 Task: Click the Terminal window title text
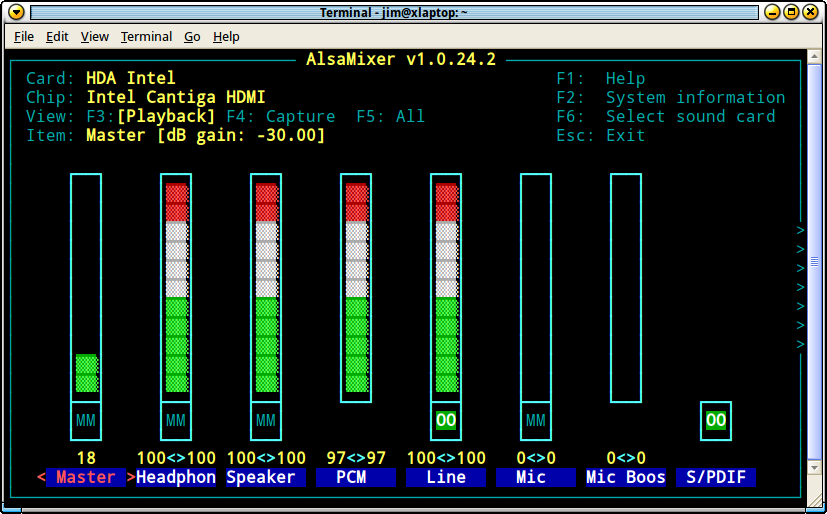(393, 12)
